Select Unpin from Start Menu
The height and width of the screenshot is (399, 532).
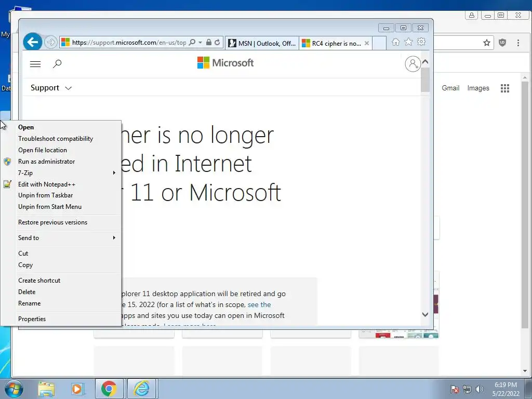tap(61, 207)
